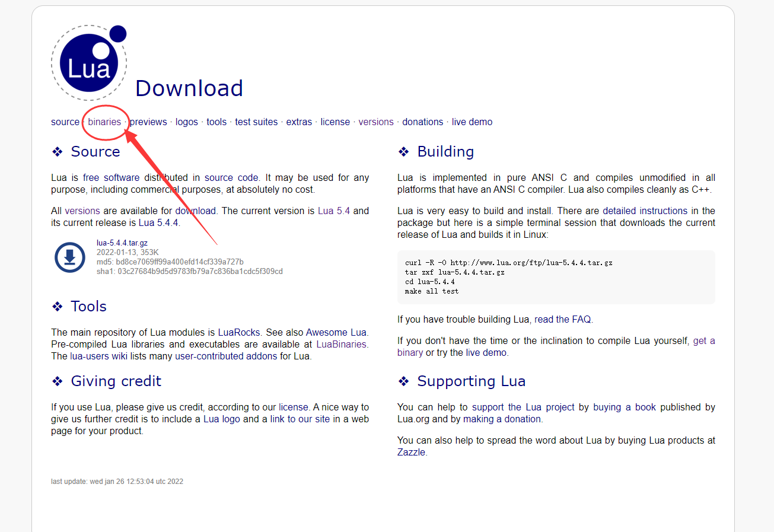Go to the LuaBinaries link
This screenshot has width=774, height=532.
coord(342,344)
